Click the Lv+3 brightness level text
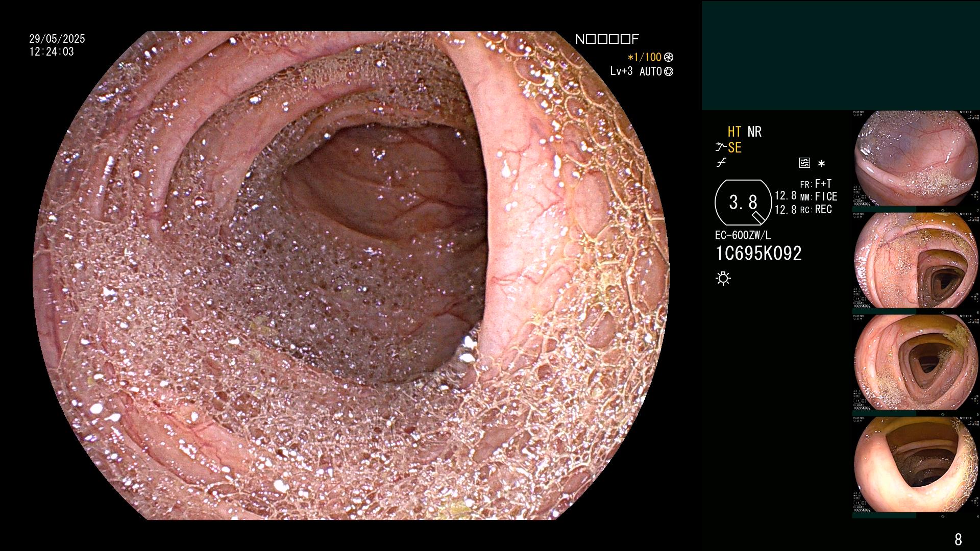The height and width of the screenshot is (551, 980). click(621, 71)
